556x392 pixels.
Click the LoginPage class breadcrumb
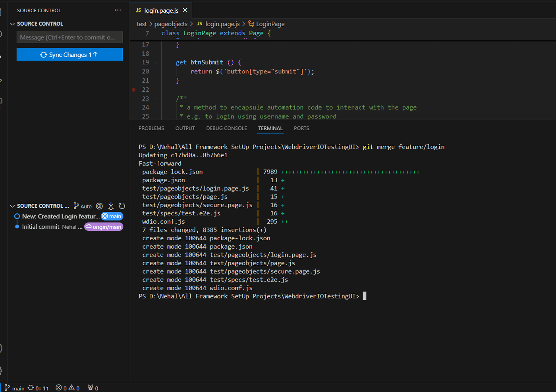(266, 24)
